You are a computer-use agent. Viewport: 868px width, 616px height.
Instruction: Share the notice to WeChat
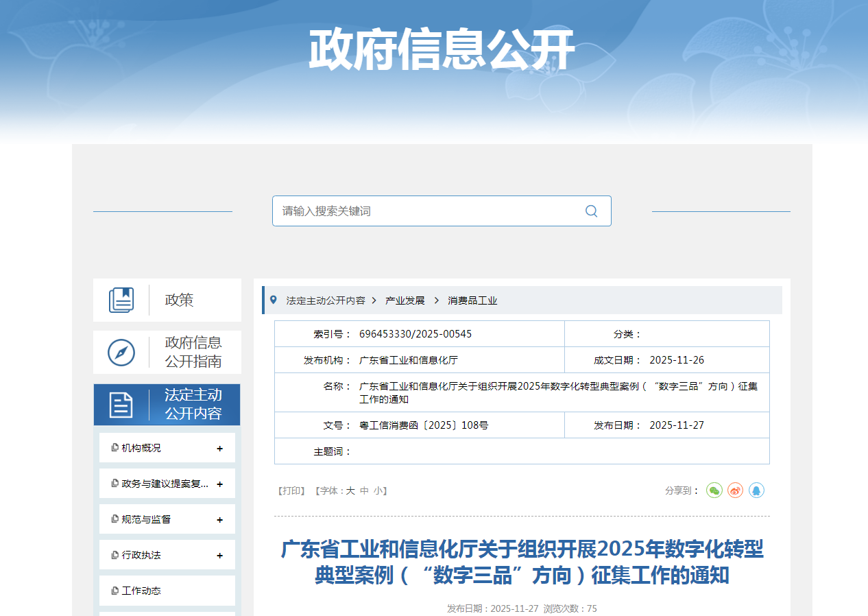click(x=714, y=490)
